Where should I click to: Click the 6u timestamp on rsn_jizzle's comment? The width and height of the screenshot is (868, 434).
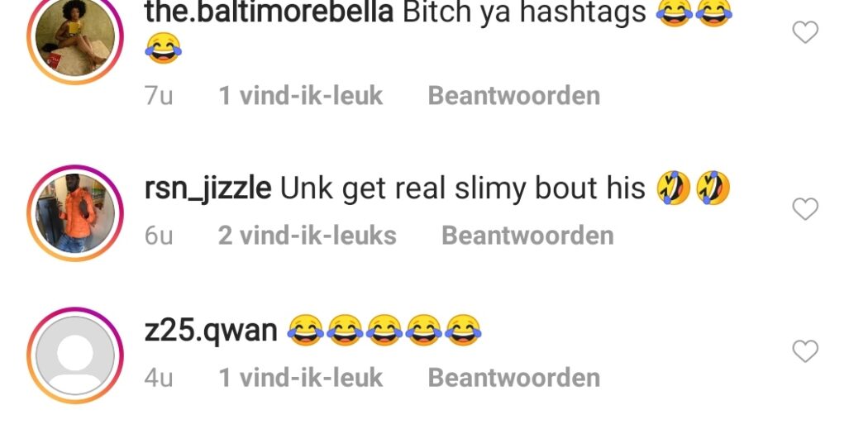(159, 236)
